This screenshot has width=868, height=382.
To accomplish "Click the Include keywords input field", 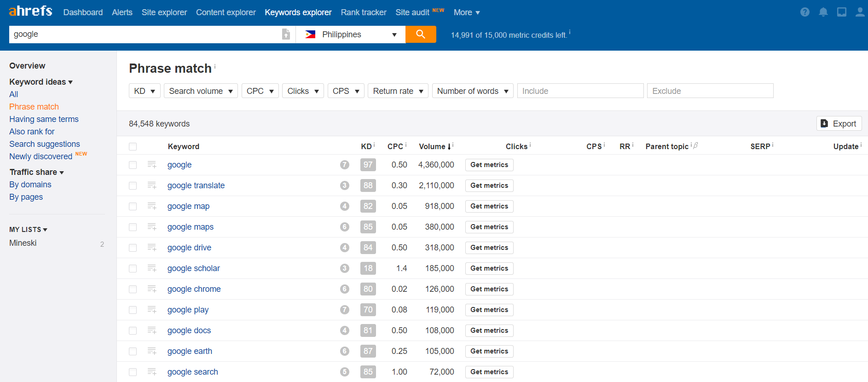I will [x=580, y=91].
